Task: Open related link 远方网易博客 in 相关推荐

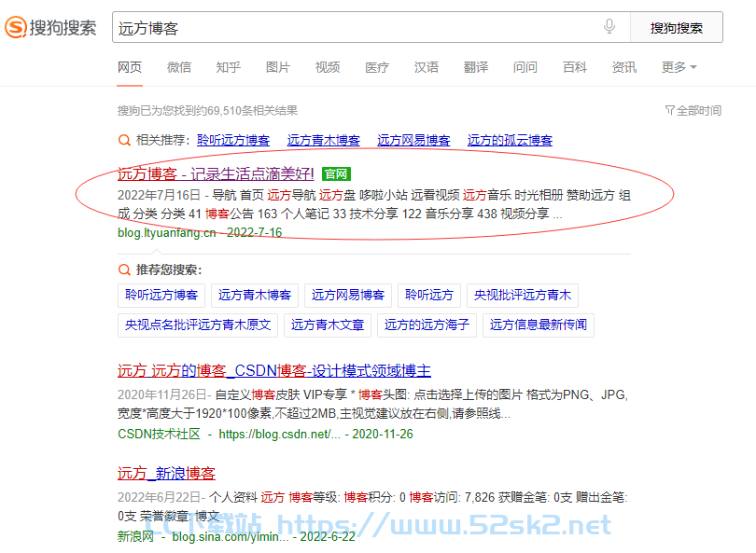Action: [x=413, y=140]
